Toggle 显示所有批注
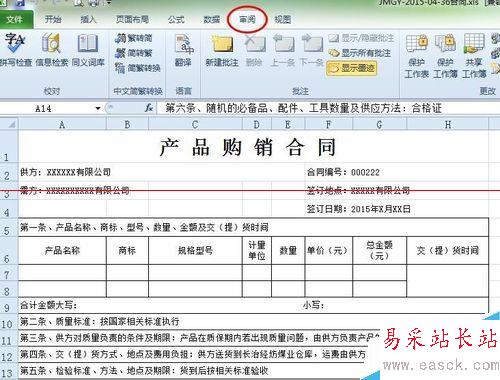This screenshot has width=500, height=380. click(x=360, y=53)
